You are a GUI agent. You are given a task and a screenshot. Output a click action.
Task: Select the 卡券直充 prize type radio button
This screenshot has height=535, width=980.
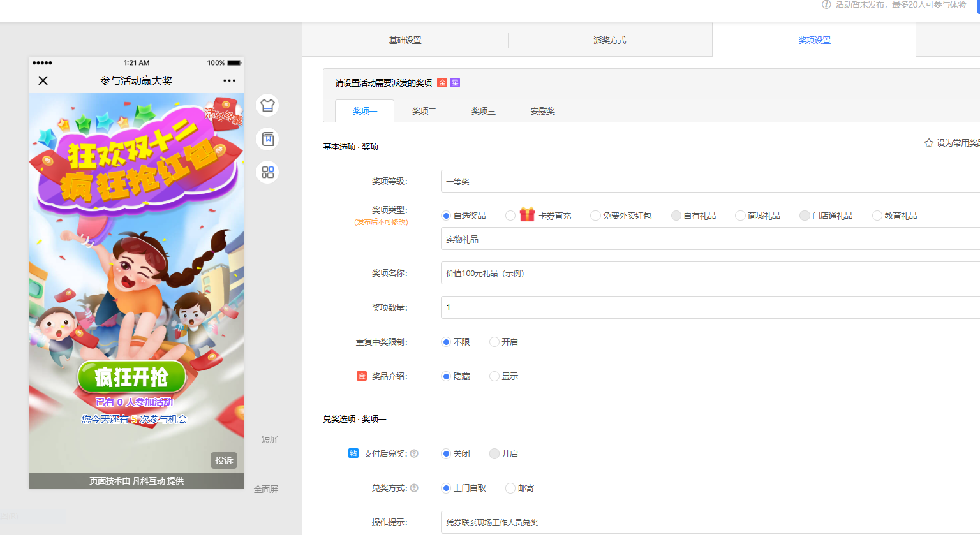tap(510, 216)
